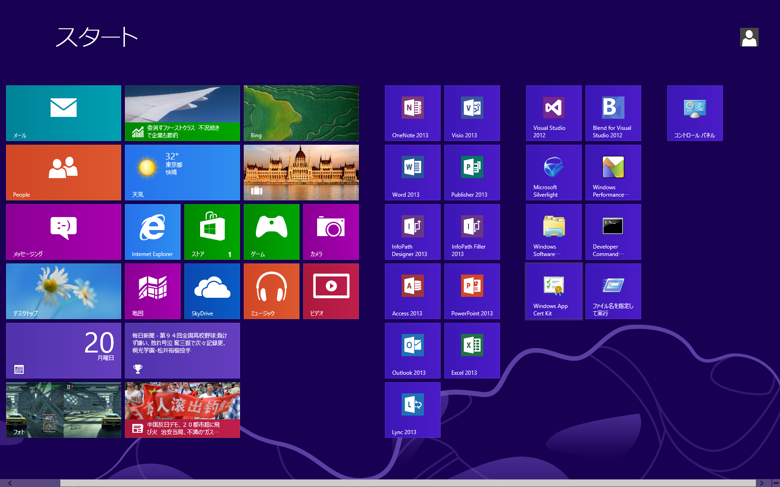The image size is (780, 487).
Task: Open Windows Software folder tile
Action: 554,232
